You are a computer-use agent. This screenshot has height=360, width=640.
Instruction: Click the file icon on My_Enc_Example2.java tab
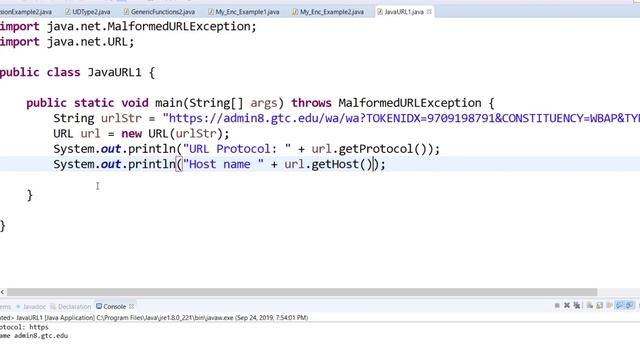pyautogui.click(x=295, y=12)
